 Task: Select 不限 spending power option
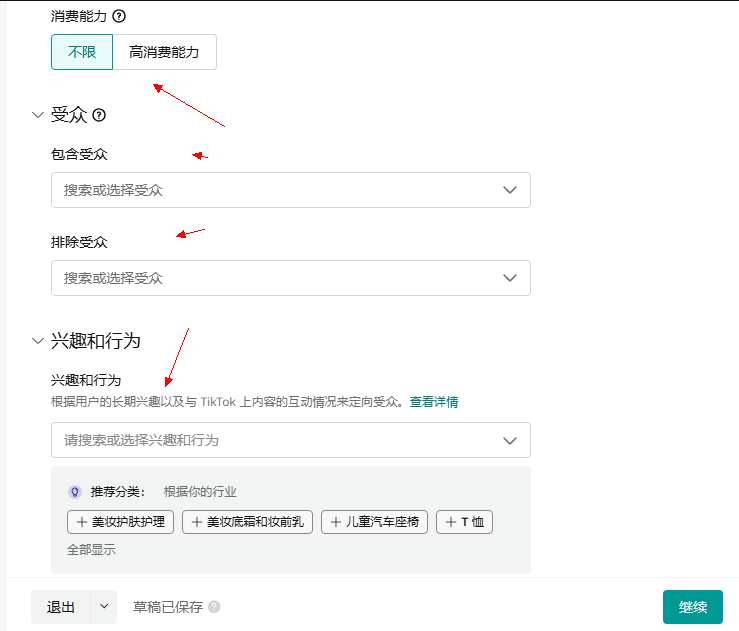pos(82,52)
